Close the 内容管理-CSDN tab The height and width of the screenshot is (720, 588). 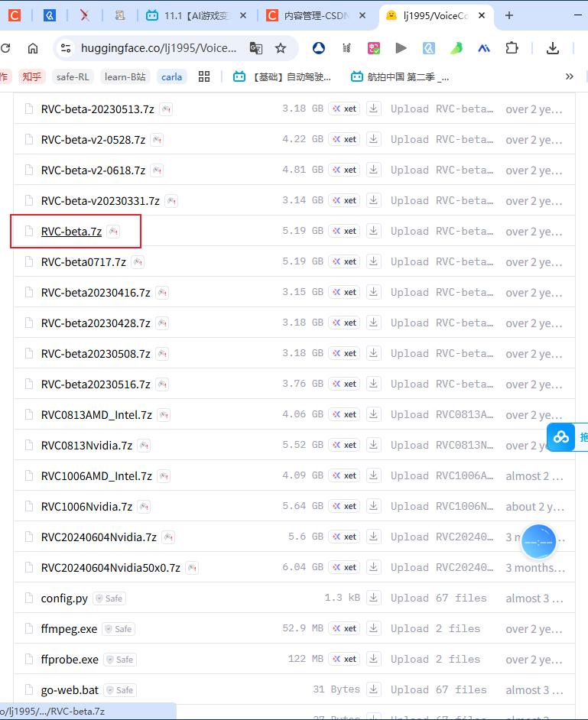pyautogui.click(x=362, y=15)
